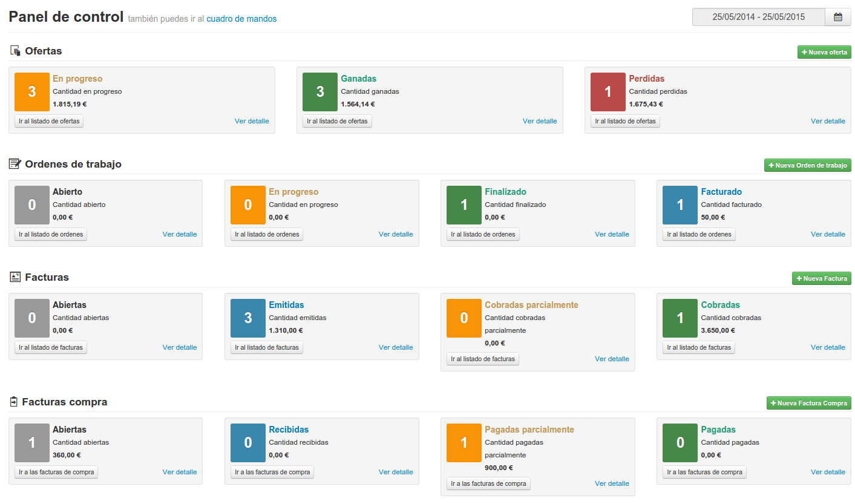Create a Nueva Orden de trabajo
The height and width of the screenshot is (504, 855).
[x=808, y=165]
